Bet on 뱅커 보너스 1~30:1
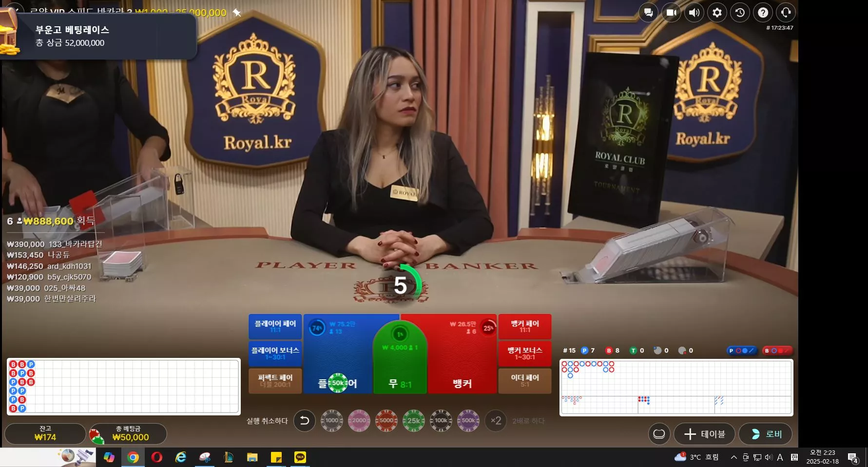Viewport: 868px width, 467px height. click(525, 354)
